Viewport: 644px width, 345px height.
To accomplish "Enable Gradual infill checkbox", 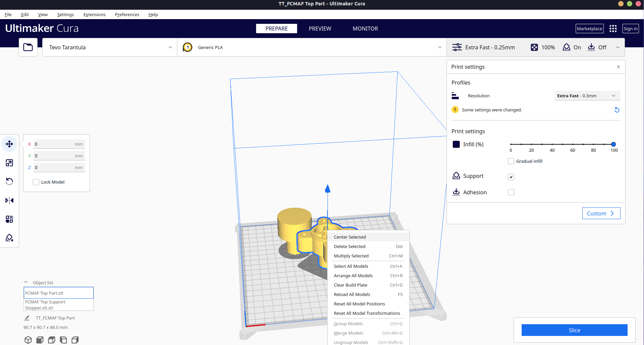I will [511, 161].
